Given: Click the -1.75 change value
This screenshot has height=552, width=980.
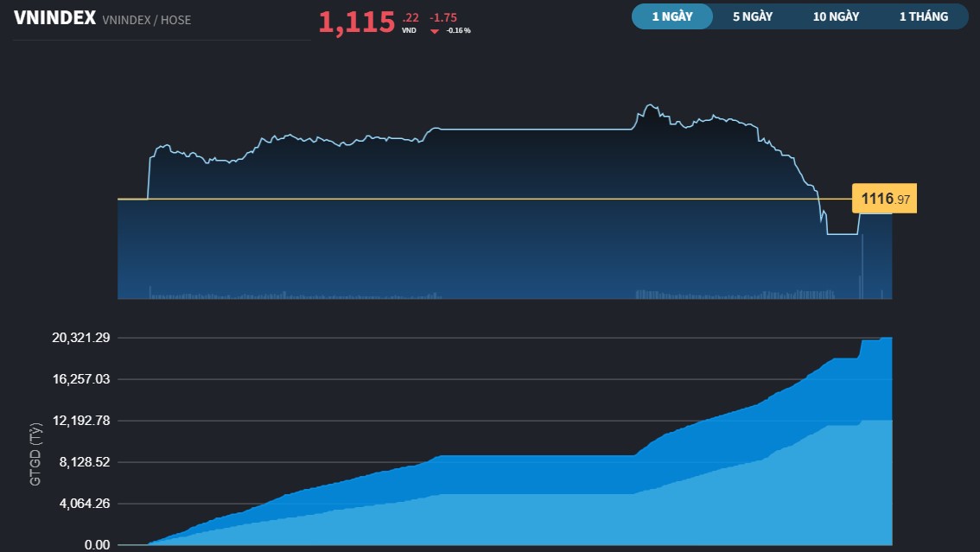Looking at the screenshot, I should 443,17.
